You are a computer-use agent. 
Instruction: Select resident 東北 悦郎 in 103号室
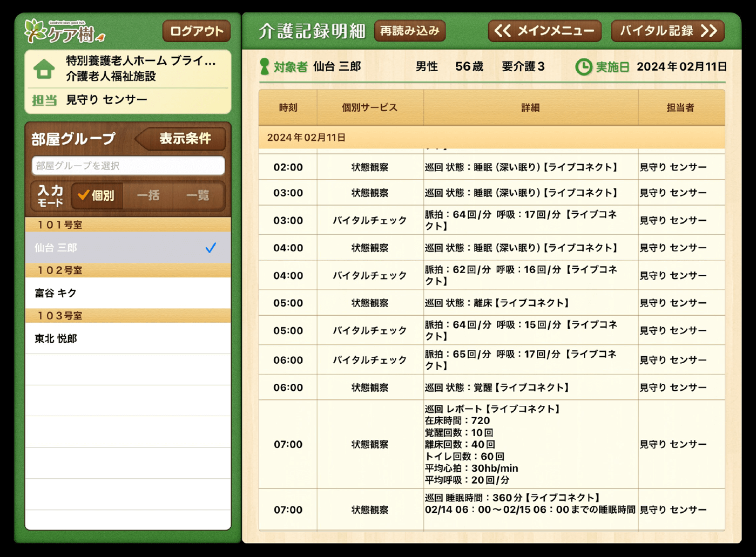(x=57, y=338)
